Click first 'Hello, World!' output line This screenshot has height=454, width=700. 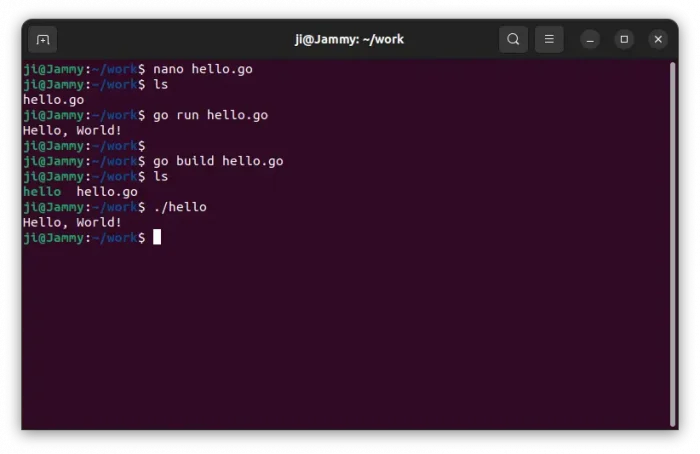(72, 130)
